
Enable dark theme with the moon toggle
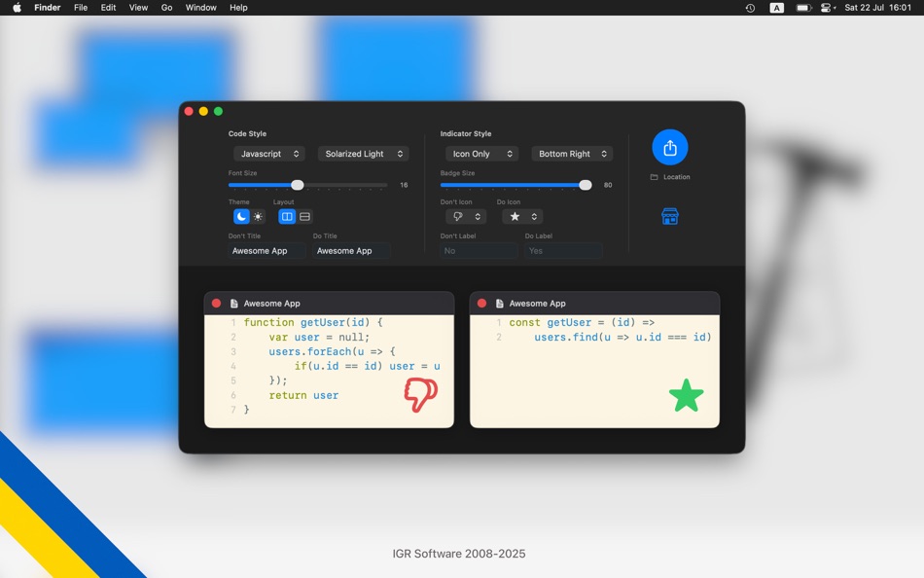240,216
